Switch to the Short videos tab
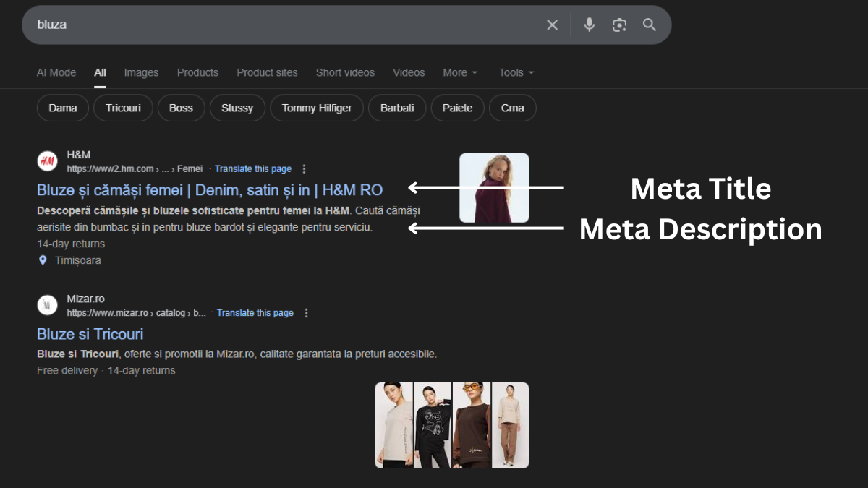 click(x=345, y=73)
